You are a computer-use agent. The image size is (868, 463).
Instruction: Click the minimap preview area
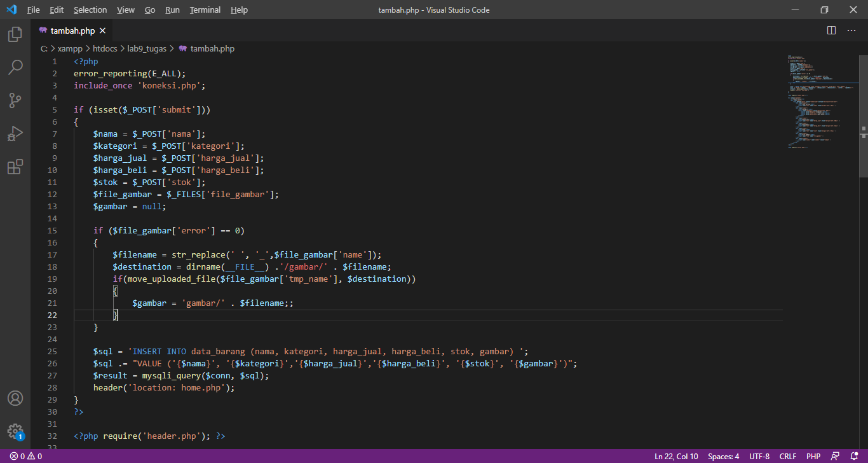(820, 102)
